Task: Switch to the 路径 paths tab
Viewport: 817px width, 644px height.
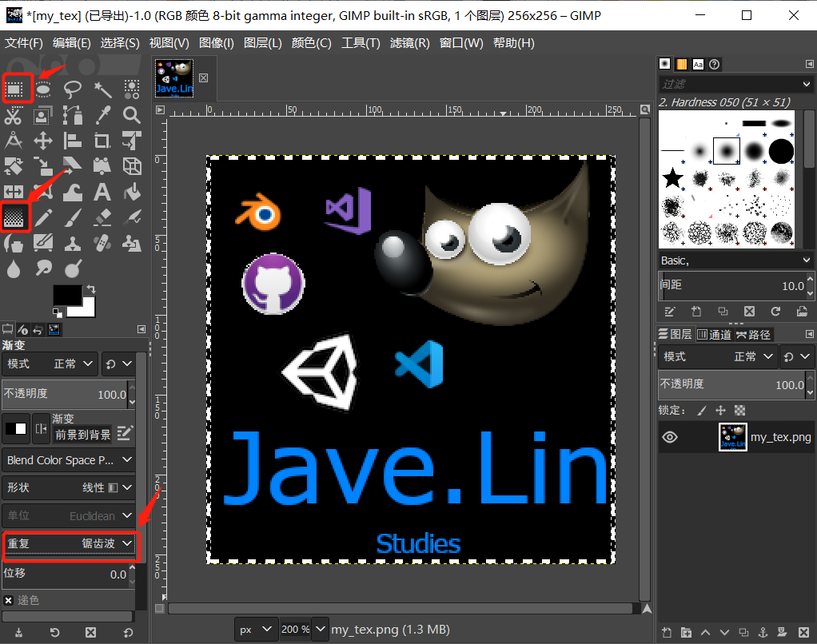Action: tap(753, 335)
